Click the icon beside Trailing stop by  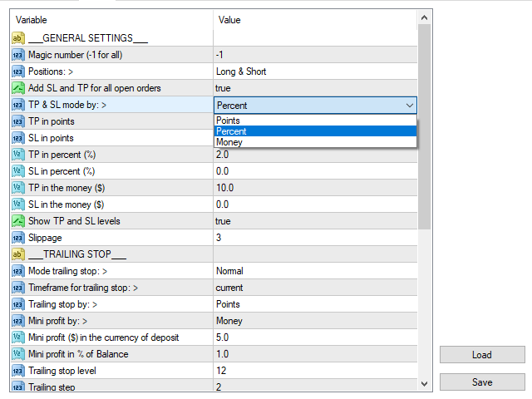[18, 304]
